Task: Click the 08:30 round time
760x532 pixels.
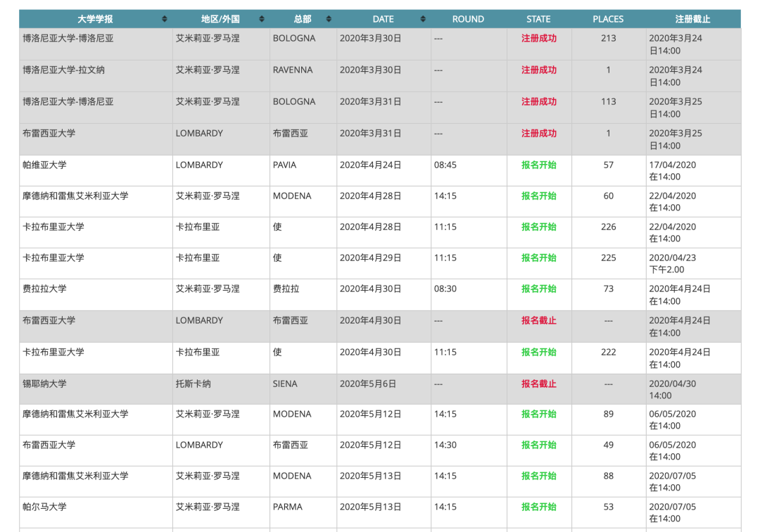Action: pos(445,289)
